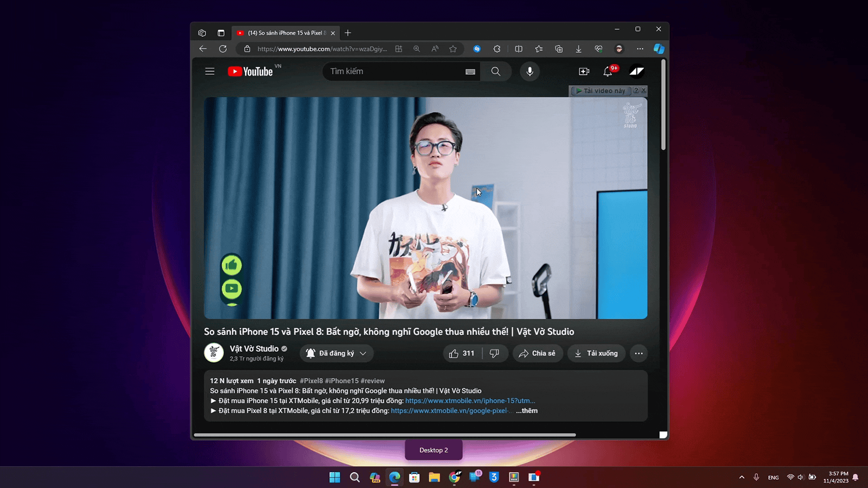Open the Collections icon

pos(559,49)
